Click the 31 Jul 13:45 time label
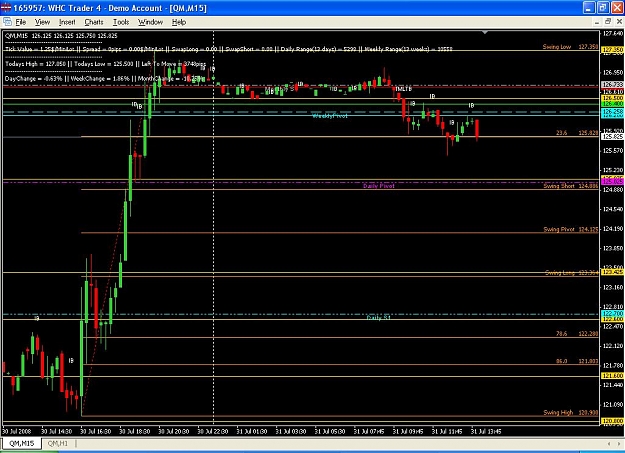 (486, 431)
